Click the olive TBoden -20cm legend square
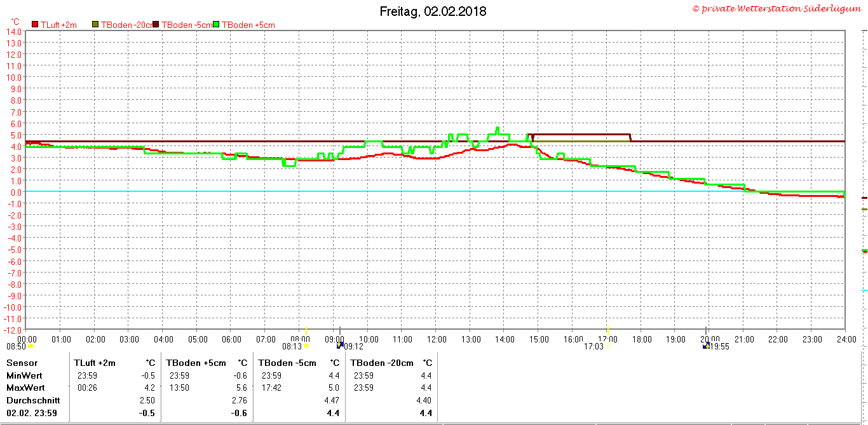This screenshot has width=868, height=425. tap(96, 24)
